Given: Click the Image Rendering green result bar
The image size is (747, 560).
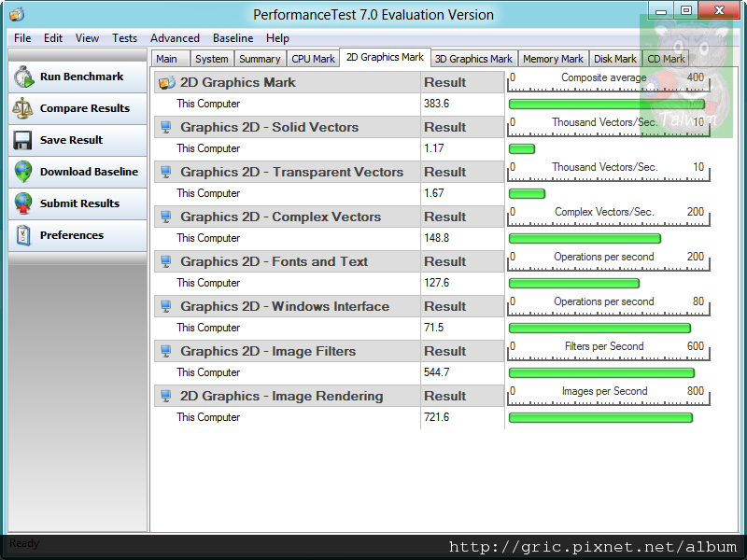Looking at the screenshot, I should point(600,417).
